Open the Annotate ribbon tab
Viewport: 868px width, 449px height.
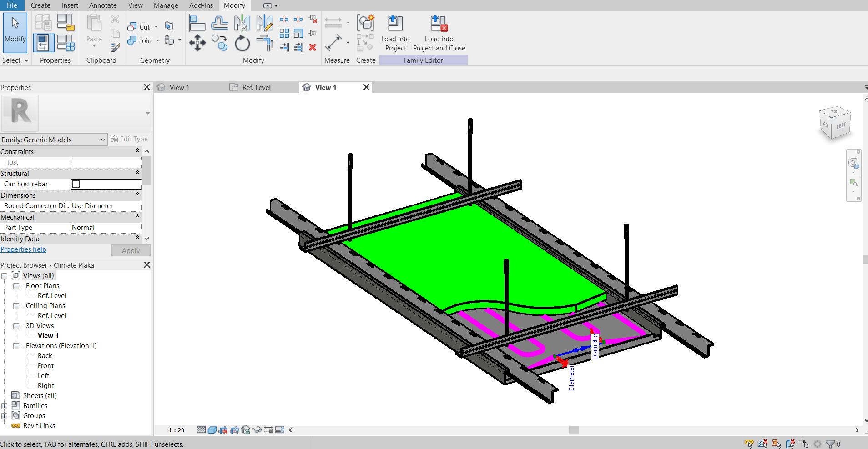[x=103, y=5]
